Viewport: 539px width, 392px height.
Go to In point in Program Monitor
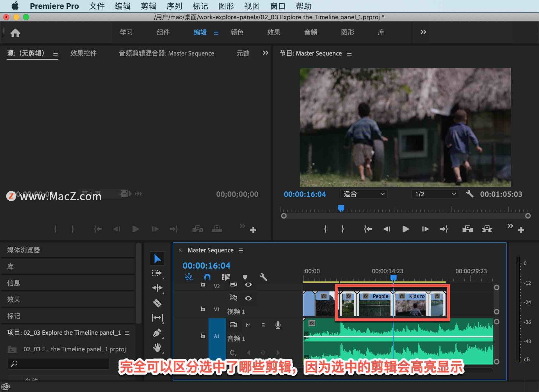click(368, 229)
